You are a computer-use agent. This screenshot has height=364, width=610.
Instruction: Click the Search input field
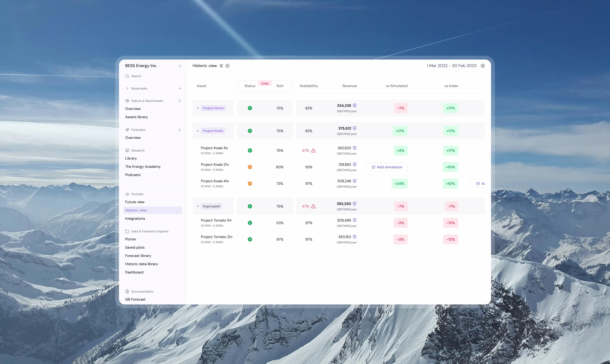tap(152, 76)
